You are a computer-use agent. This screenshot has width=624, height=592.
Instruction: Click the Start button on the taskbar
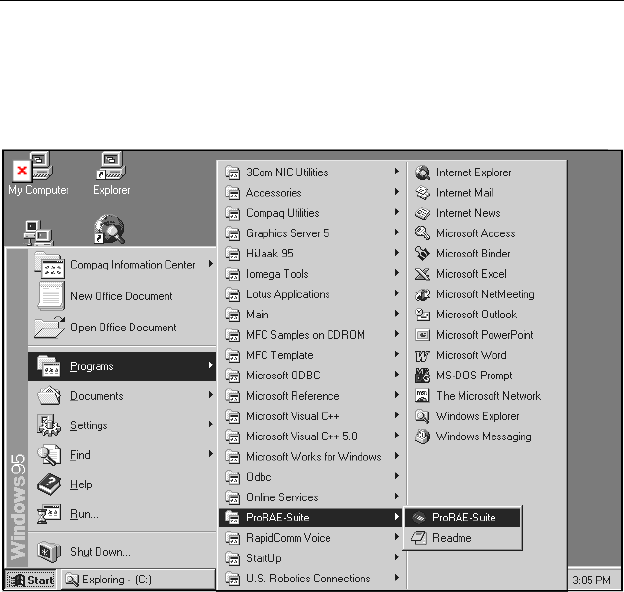point(31,580)
